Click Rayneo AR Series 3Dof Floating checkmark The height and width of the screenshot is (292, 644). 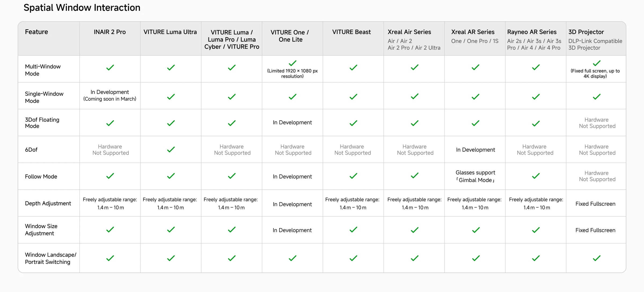[536, 123]
